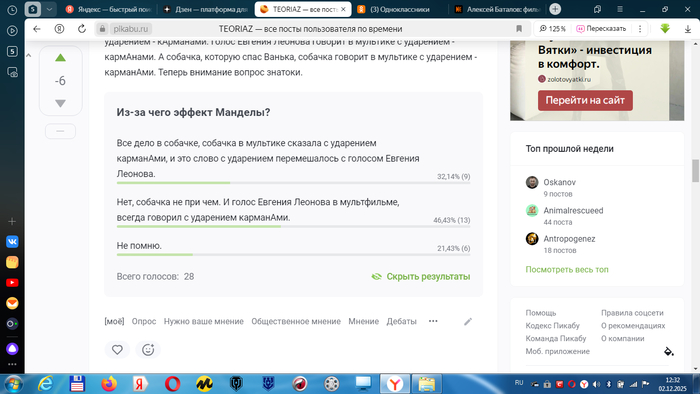Click the paint bucket theme icon

(668, 351)
